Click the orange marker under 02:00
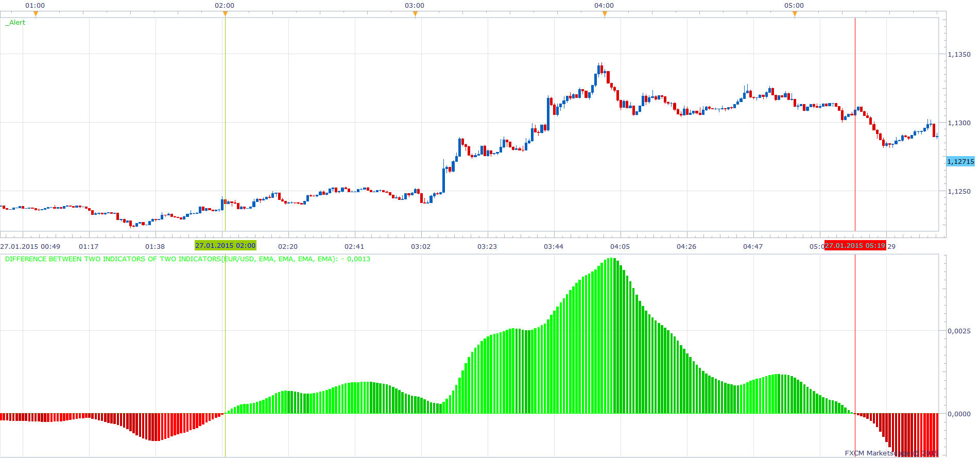The width and height of the screenshot is (980, 458). pyautogui.click(x=225, y=14)
